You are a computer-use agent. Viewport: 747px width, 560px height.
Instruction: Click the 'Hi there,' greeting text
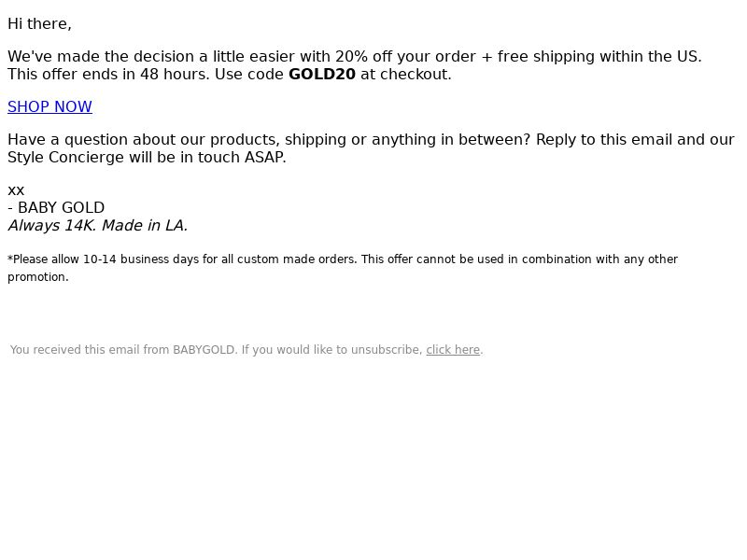(x=39, y=24)
